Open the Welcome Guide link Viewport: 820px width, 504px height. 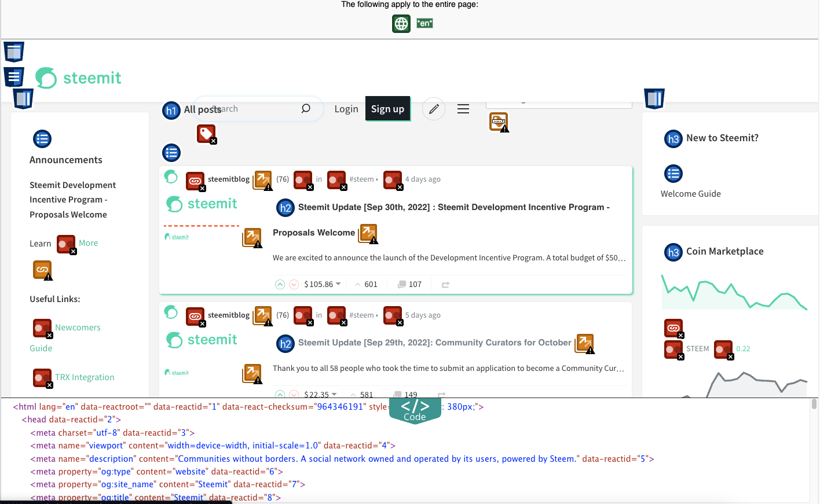(x=691, y=194)
